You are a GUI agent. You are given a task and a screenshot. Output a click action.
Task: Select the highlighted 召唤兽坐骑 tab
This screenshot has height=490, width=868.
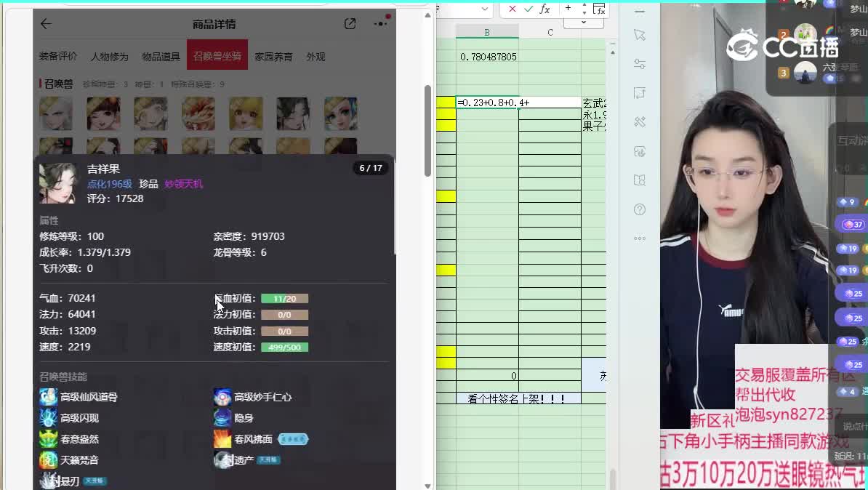[217, 55]
